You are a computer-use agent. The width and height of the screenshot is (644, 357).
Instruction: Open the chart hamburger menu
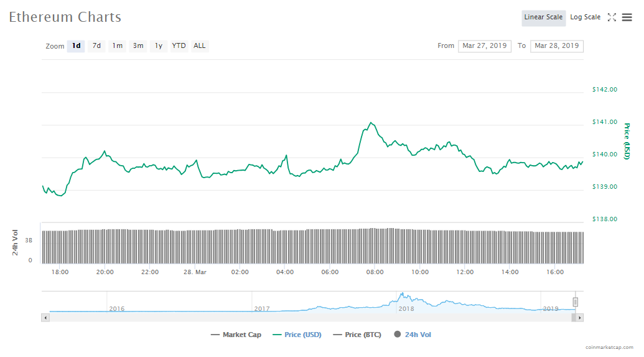[627, 17]
